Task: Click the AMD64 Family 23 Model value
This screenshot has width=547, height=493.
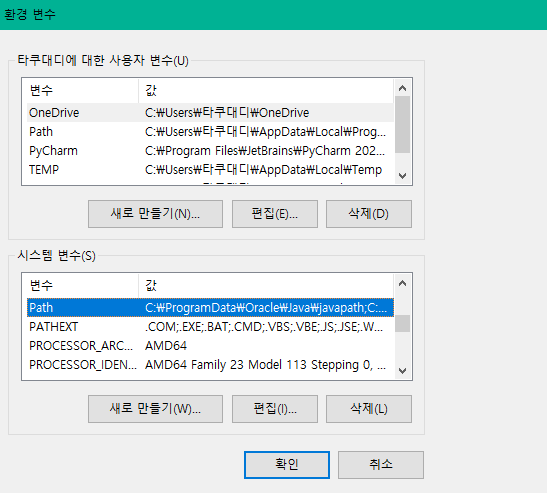Action: tap(265, 365)
